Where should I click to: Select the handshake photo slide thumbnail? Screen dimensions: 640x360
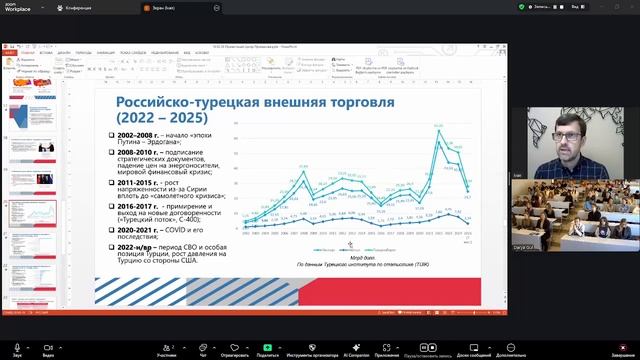click(33, 150)
